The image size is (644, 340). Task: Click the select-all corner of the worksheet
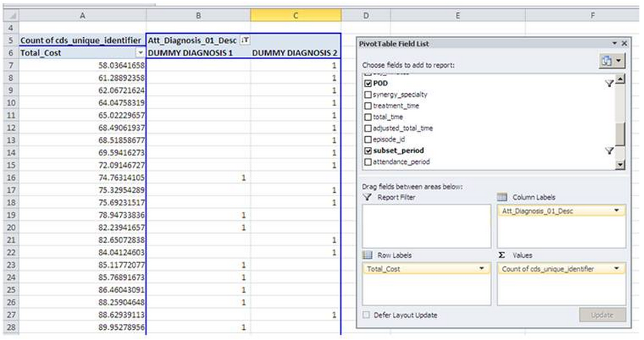[x=11, y=15]
